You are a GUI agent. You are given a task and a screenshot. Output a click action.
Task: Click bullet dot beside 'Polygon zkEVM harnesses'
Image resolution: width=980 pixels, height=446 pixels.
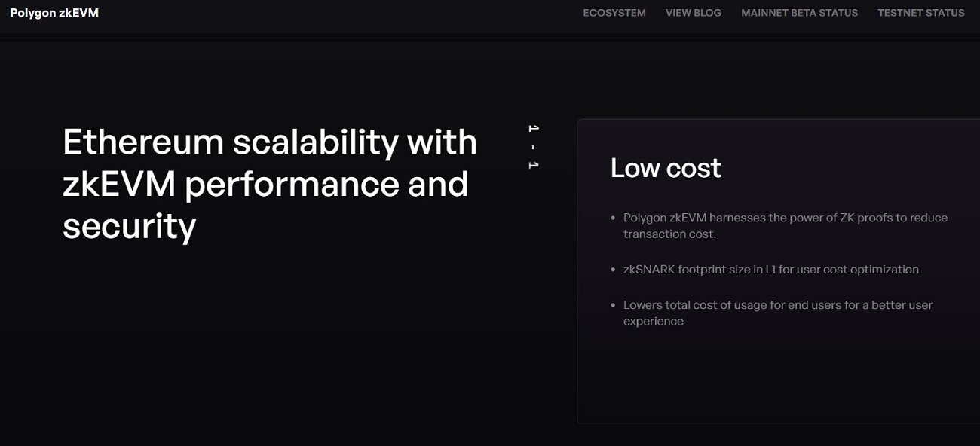613,218
